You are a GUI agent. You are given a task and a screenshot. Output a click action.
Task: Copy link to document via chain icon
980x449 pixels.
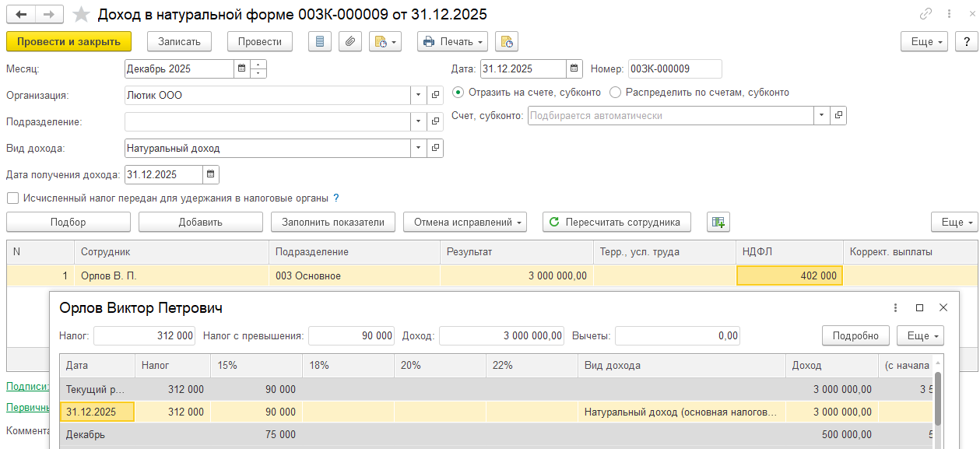point(926,14)
